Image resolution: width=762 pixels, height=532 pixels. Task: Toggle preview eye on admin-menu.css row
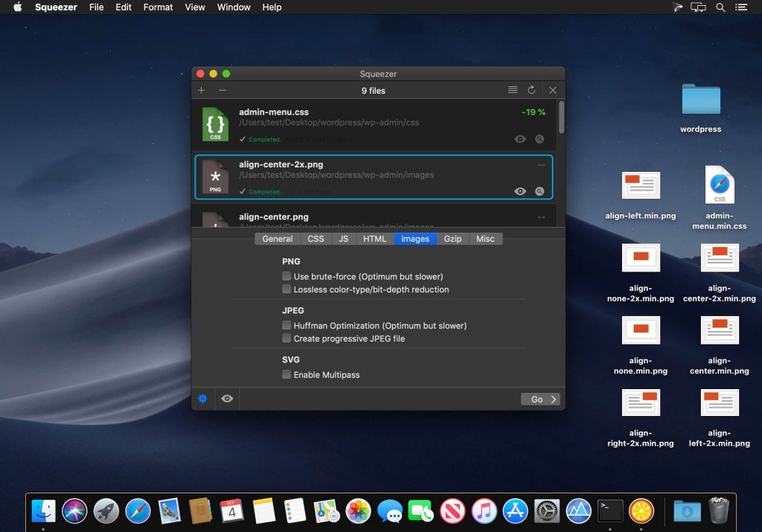(520, 139)
